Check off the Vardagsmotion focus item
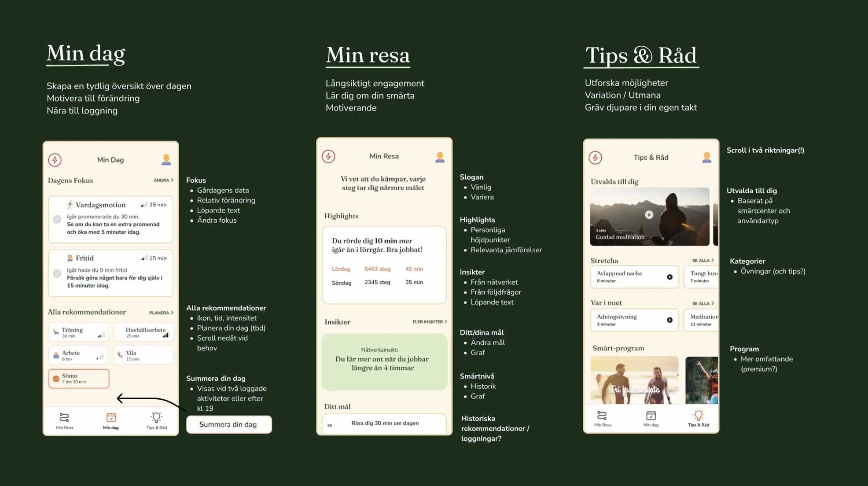This screenshot has width=868, height=486. [57, 219]
